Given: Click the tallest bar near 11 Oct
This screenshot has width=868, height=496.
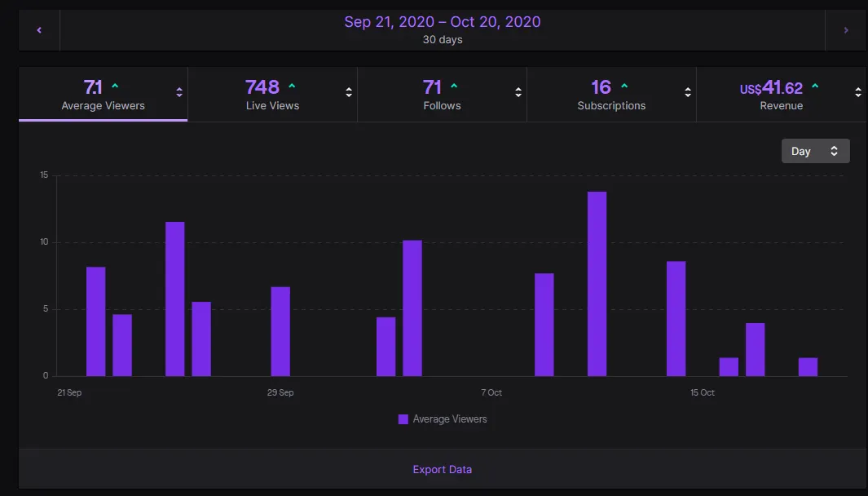Looking at the screenshot, I should point(597,284).
